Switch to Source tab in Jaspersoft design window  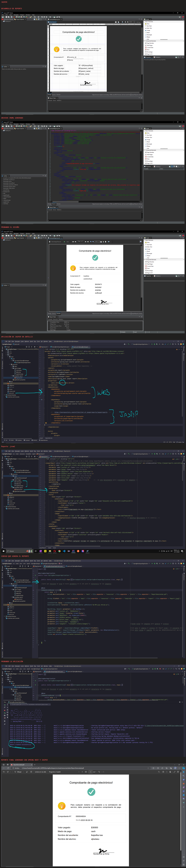pyautogui.click(x=54, y=95)
